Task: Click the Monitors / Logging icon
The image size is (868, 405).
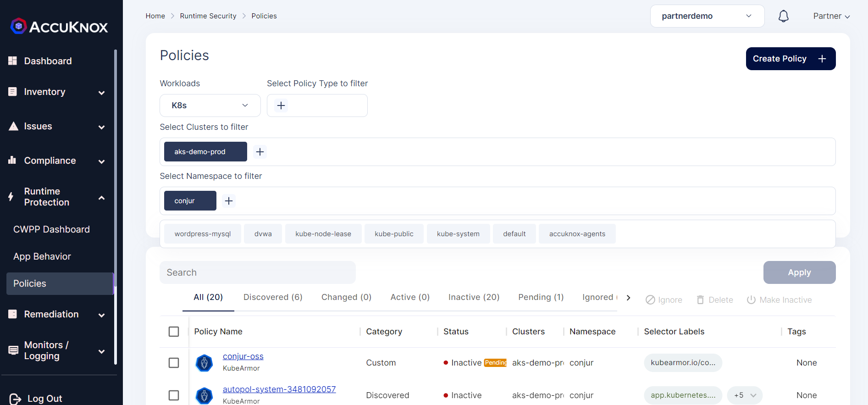Action: 13,350
